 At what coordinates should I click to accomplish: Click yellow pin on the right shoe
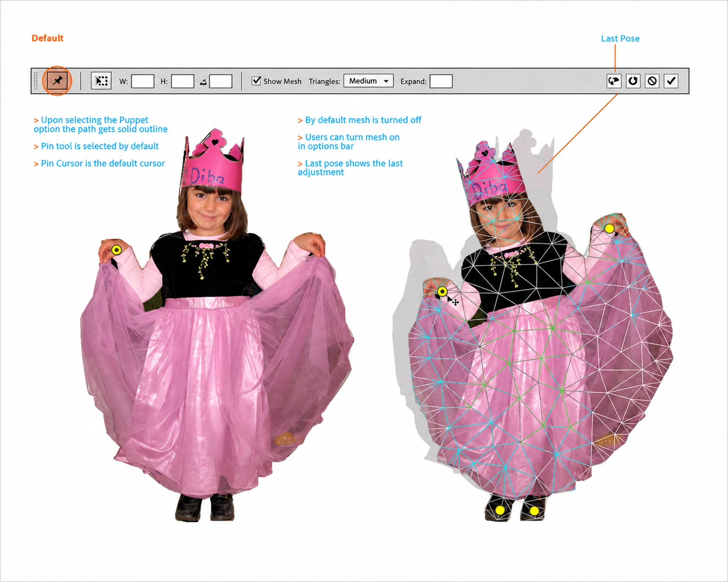(x=534, y=511)
